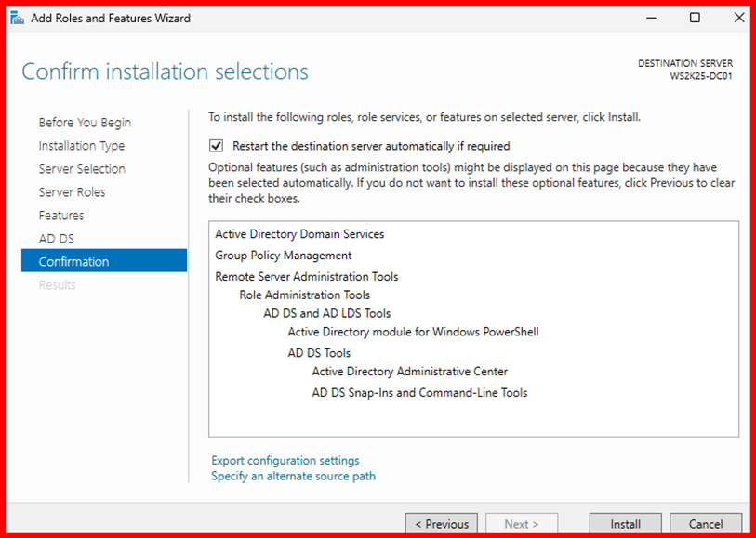756x538 pixels.
Task: Cancel the wizard with the Cancel button
Action: (706, 524)
